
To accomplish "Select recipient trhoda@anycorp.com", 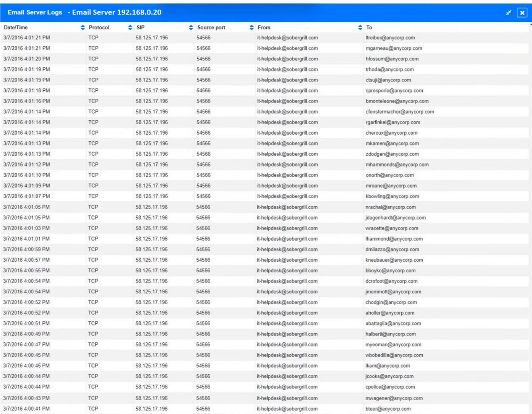I will (x=390, y=70).
